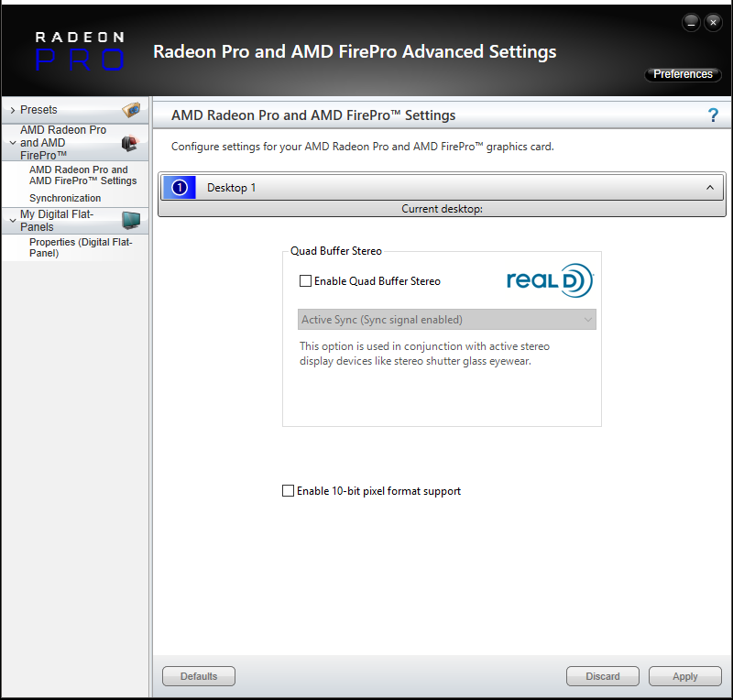The width and height of the screenshot is (733, 700).
Task: Click the Preferences button
Action: tap(683, 74)
